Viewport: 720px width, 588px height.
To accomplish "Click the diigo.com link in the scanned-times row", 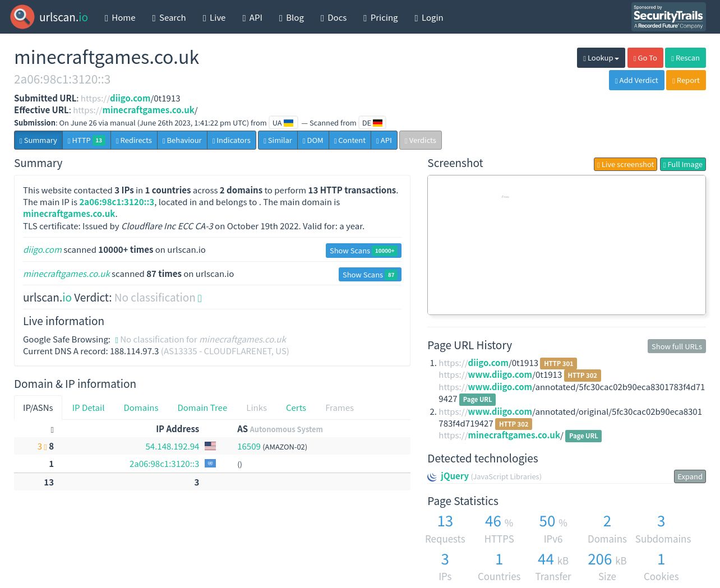I will pyautogui.click(x=43, y=249).
